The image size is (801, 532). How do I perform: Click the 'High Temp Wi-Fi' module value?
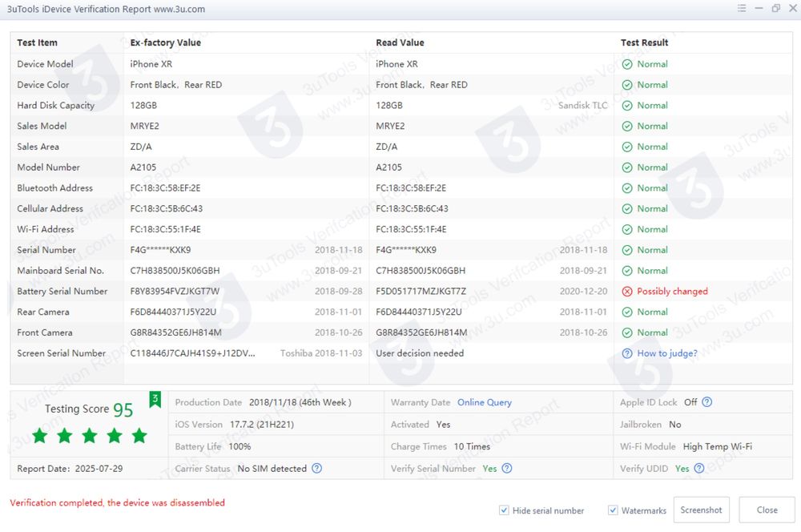(x=717, y=446)
